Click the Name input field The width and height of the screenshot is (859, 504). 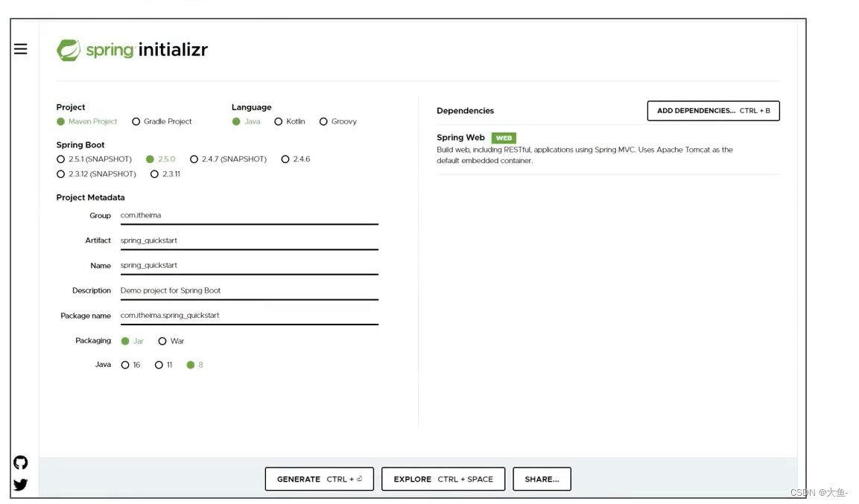point(250,266)
